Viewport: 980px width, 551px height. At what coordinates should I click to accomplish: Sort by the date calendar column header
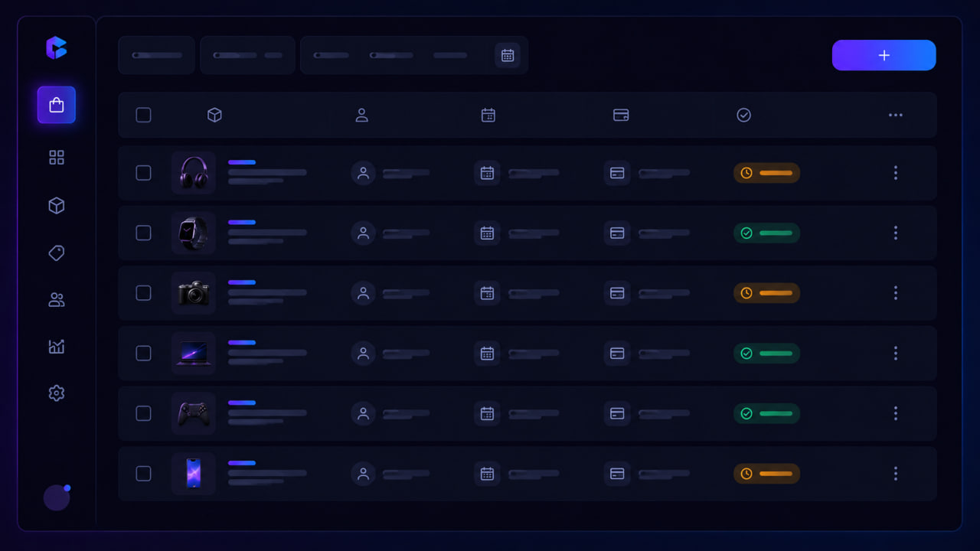pos(488,115)
